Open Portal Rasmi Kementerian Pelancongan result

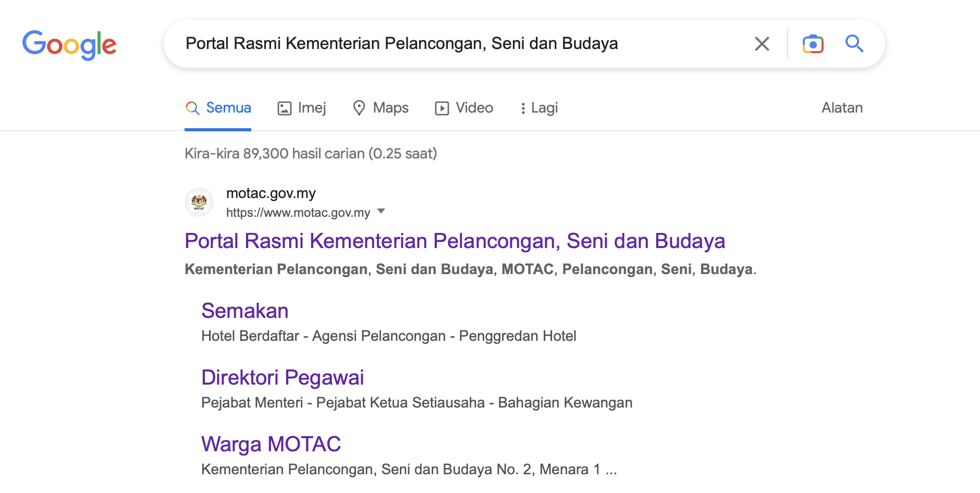pyautogui.click(x=455, y=241)
